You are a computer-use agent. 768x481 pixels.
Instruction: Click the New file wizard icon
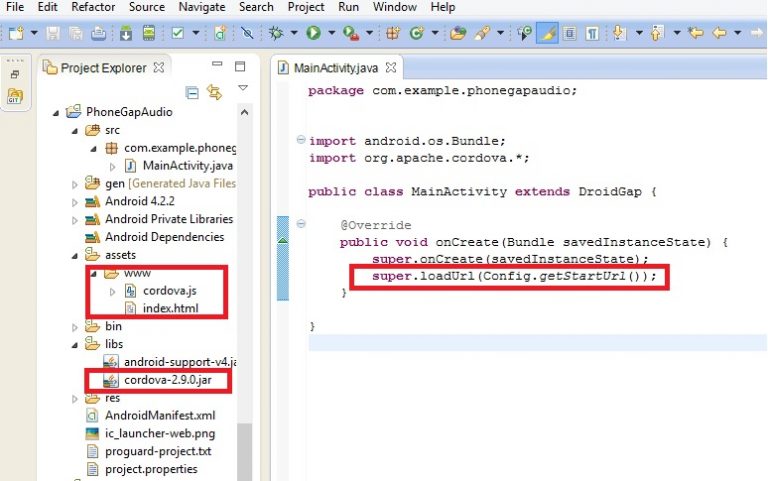[x=16, y=33]
